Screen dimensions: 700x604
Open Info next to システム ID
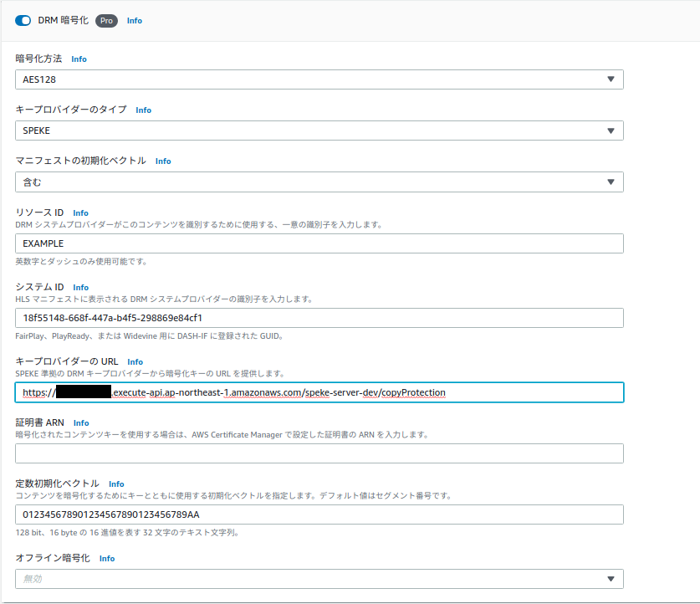click(x=80, y=286)
